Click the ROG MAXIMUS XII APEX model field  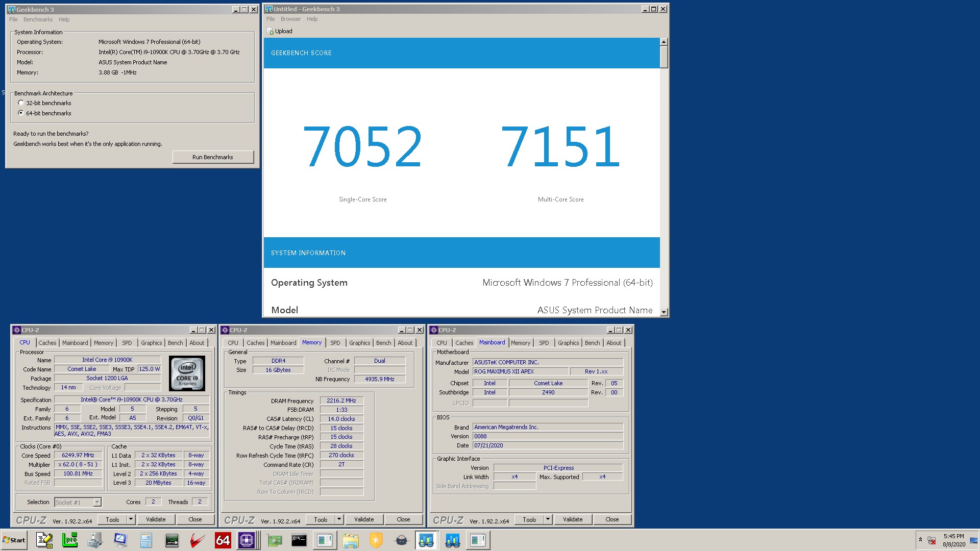[520, 371]
